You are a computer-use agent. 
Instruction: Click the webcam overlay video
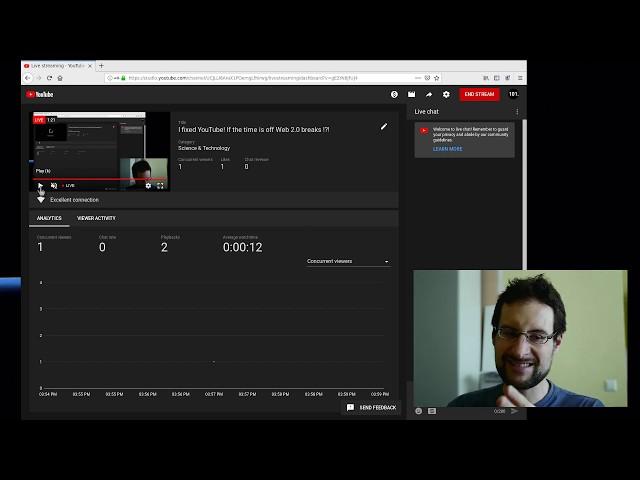[520, 338]
